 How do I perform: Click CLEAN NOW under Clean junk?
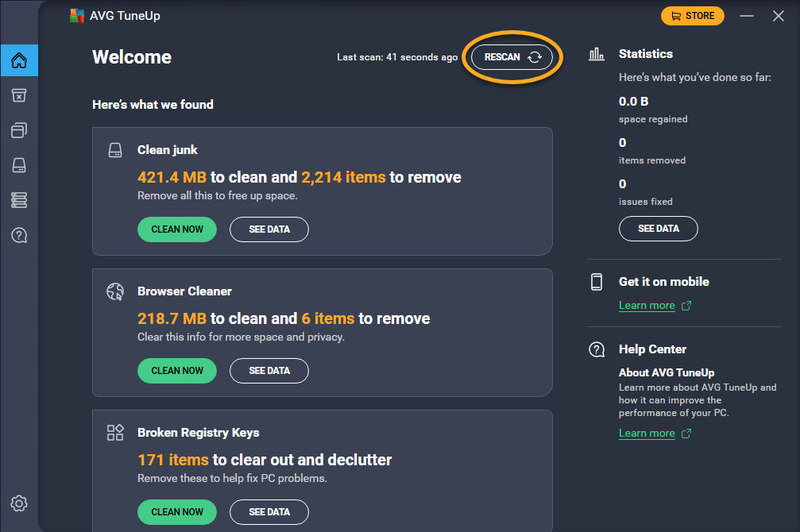[x=177, y=229]
